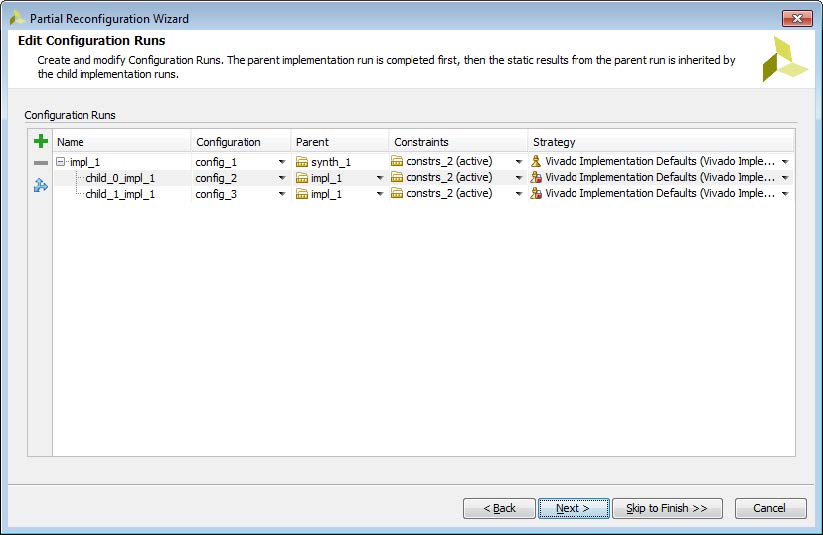This screenshot has height=535, width=823.
Task: Click the Strategy column header
Action: click(661, 142)
